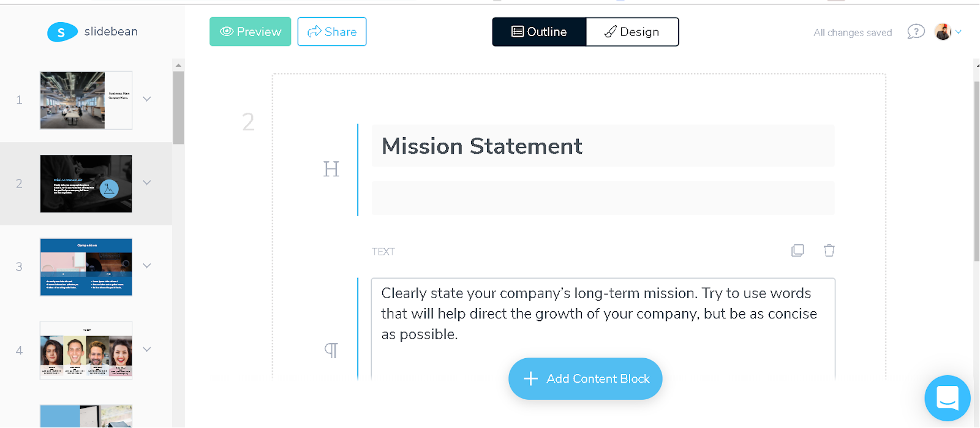The width and height of the screenshot is (980, 428).
Task: Select the Competition slide thumbnail
Action: 86,267
